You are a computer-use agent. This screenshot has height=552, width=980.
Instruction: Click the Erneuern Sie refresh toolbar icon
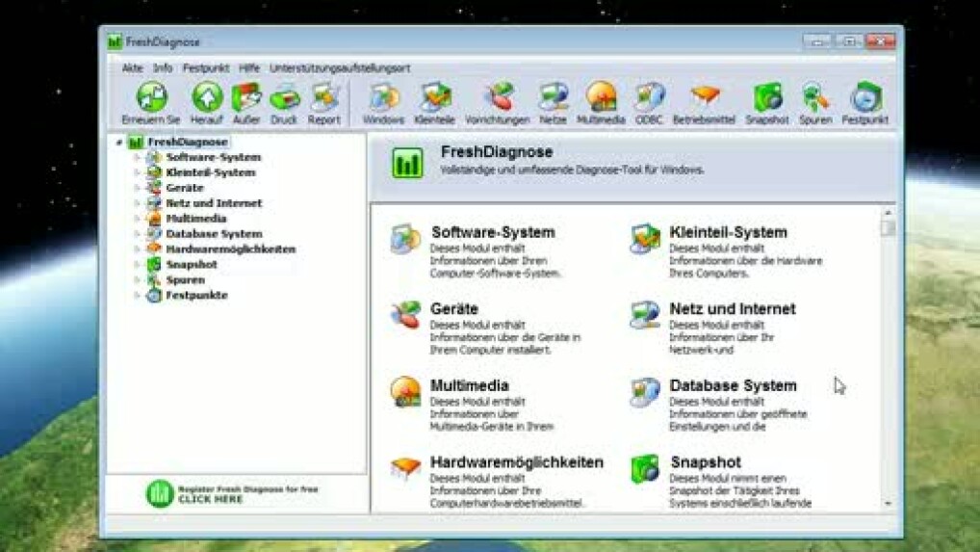(151, 98)
